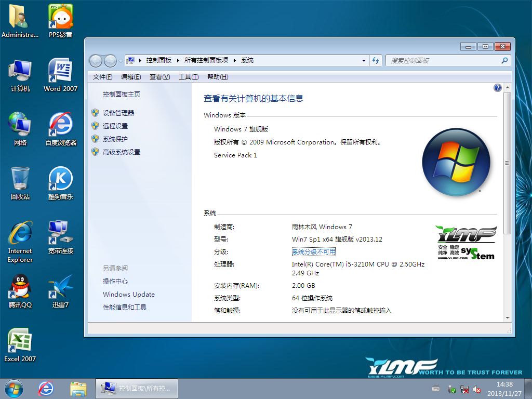Open 设备管理器 from the left pane
532x399 pixels.
click(x=118, y=113)
